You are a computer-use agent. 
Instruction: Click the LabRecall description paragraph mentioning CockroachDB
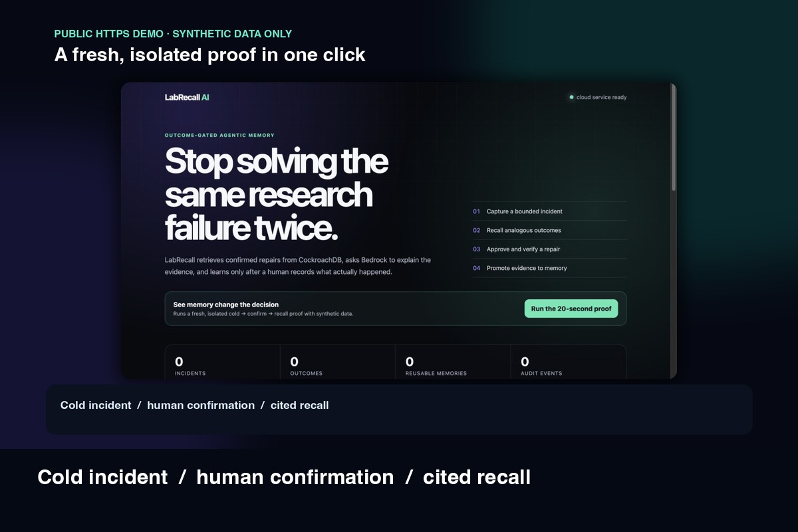tap(298, 266)
